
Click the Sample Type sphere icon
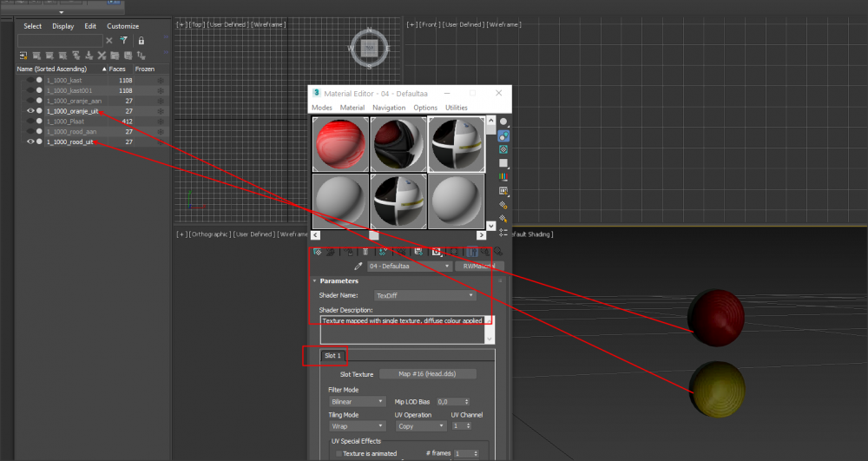(x=503, y=122)
